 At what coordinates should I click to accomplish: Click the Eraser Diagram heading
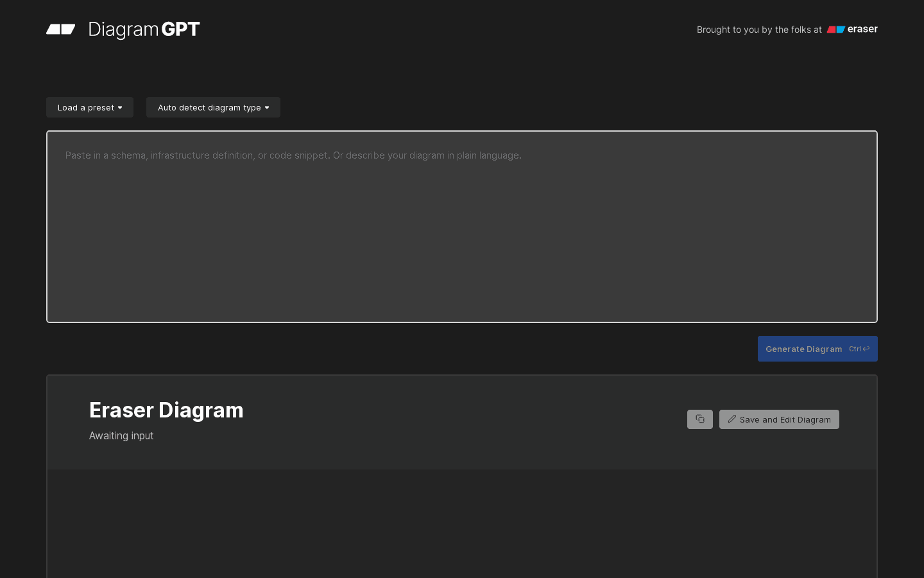[166, 410]
